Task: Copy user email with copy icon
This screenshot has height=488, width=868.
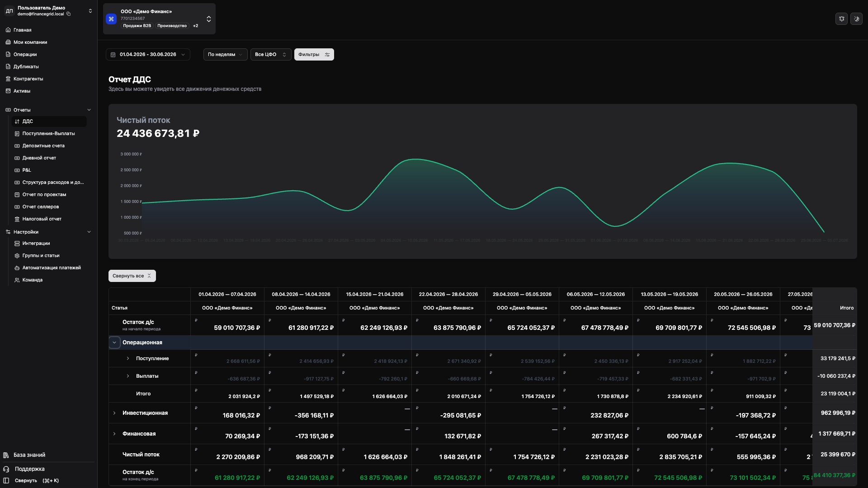Action: coord(69,14)
